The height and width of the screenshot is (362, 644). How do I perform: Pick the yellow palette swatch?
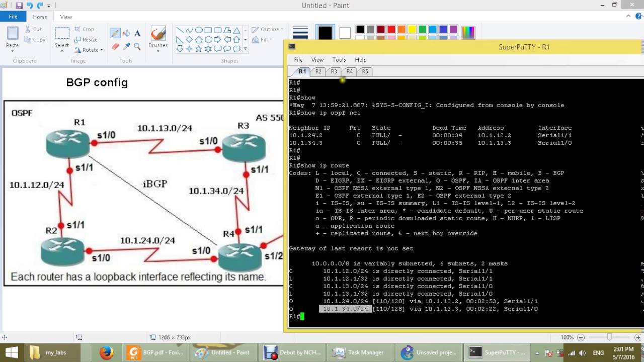pos(412,29)
